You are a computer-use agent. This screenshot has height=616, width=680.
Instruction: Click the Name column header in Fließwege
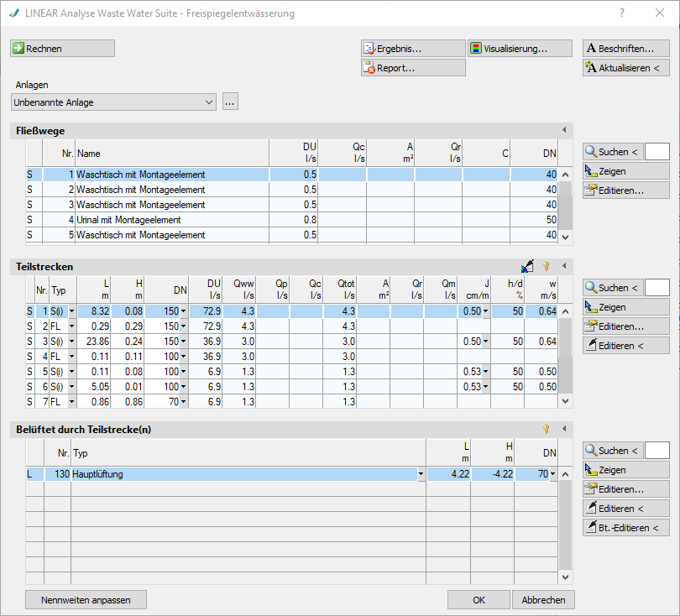click(172, 153)
